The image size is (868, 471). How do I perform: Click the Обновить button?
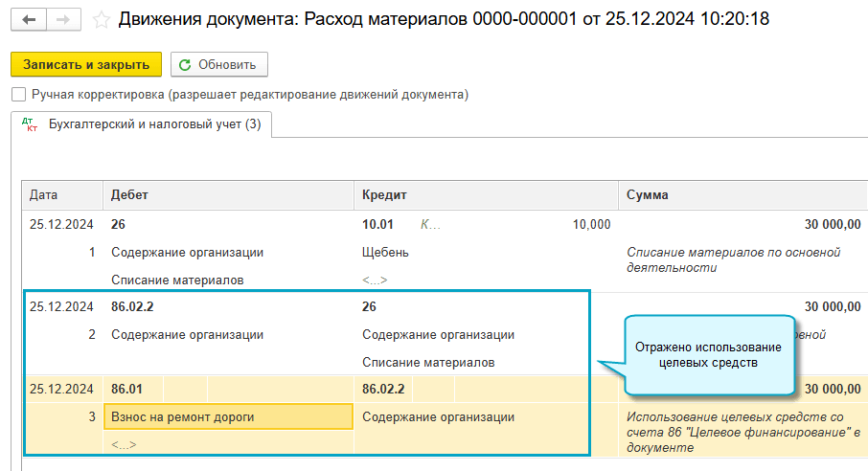(219, 65)
